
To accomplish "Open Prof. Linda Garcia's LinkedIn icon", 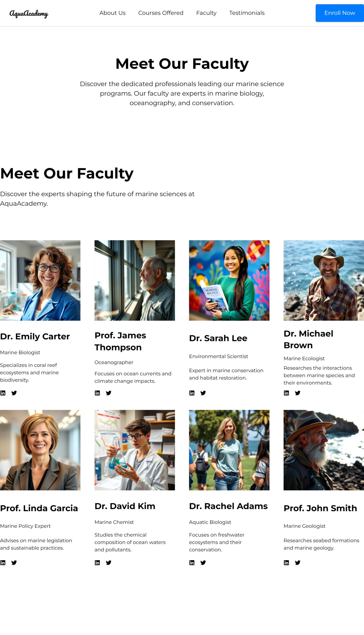I will (3, 563).
